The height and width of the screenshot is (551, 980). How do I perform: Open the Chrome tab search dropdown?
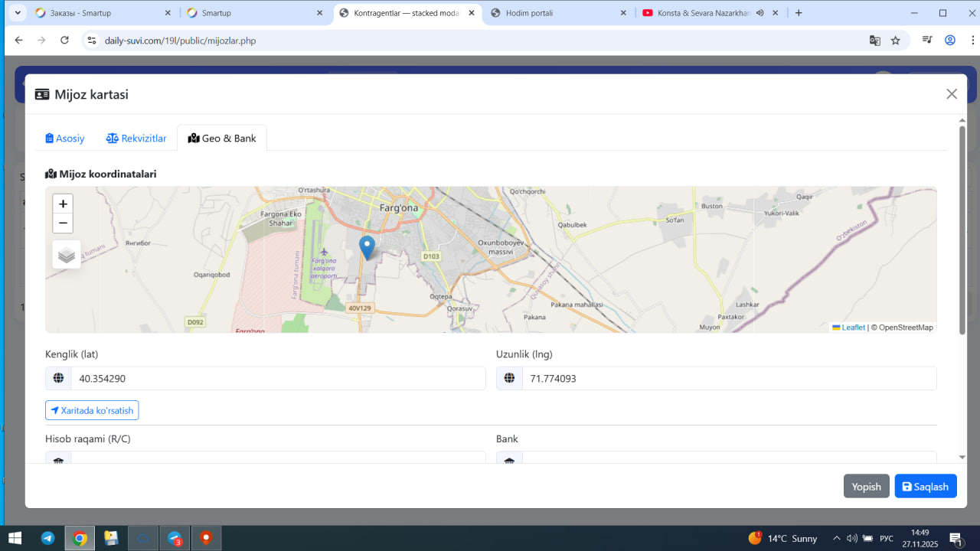click(x=18, y=13)
